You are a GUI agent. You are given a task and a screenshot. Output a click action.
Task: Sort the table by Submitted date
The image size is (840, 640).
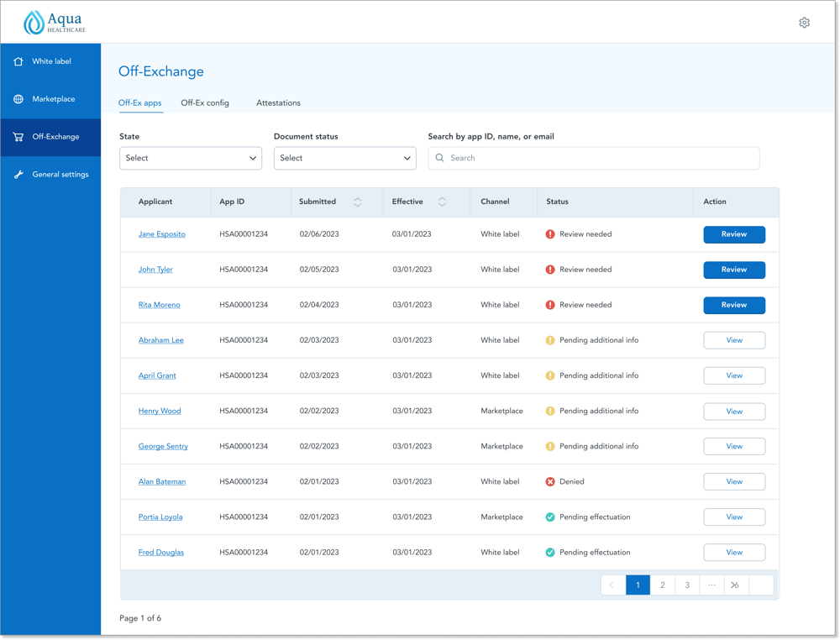[x=357, y=202]
